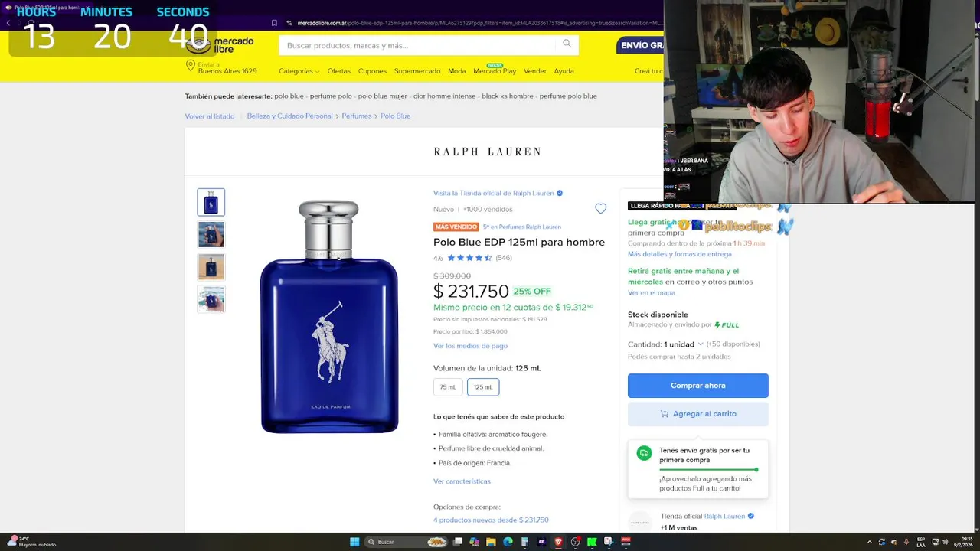Click the search magnifier icon

(567, 44)
